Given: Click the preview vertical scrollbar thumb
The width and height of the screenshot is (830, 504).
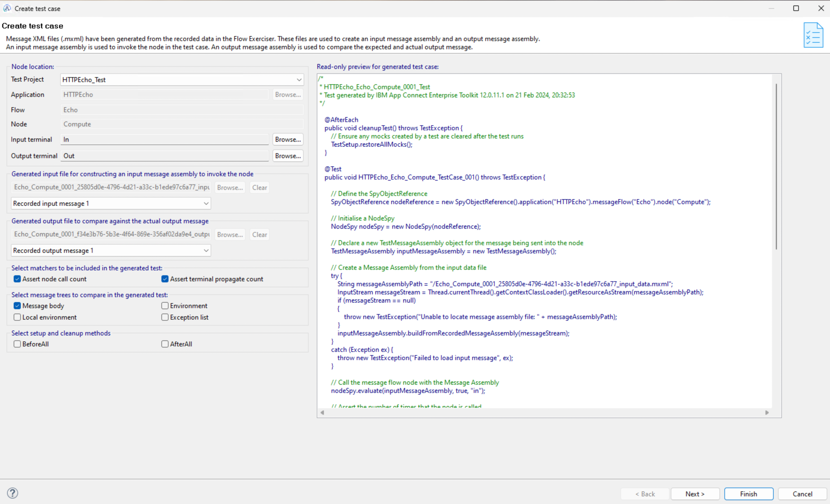Looking at the screenshot, I should [776, 166].
